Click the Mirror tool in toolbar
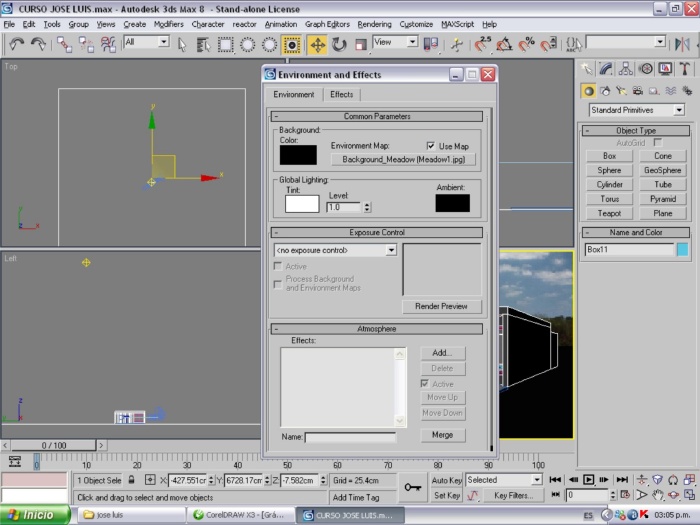The image size is (700, 525). point(682,44)
